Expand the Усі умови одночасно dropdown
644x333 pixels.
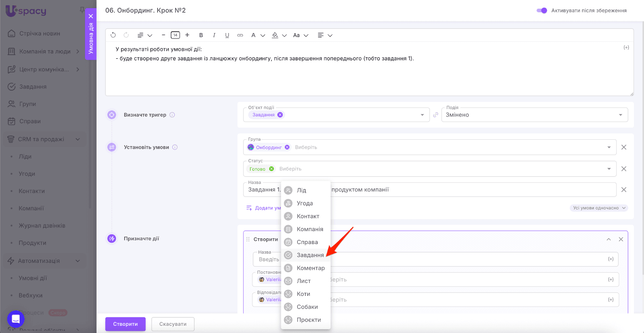599,208
